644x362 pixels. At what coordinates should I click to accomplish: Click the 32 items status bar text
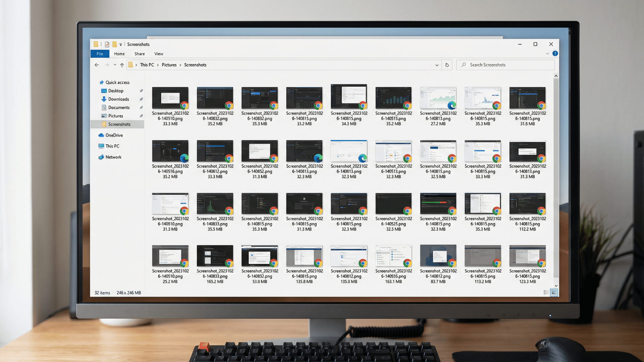click(102, 293)
